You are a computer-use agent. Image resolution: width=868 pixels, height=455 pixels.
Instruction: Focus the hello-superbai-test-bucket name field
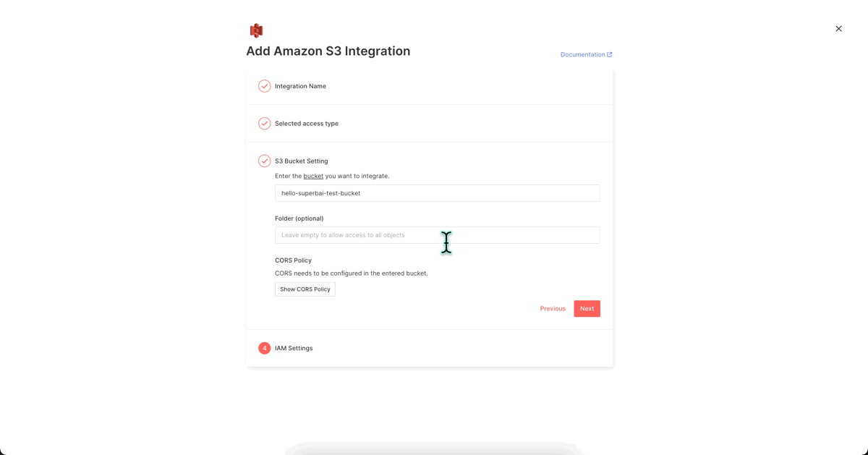438,193
